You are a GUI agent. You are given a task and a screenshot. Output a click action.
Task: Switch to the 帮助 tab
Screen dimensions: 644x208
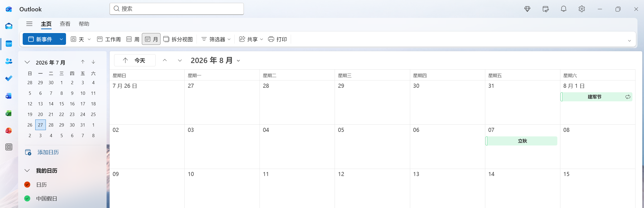(84, 24)
